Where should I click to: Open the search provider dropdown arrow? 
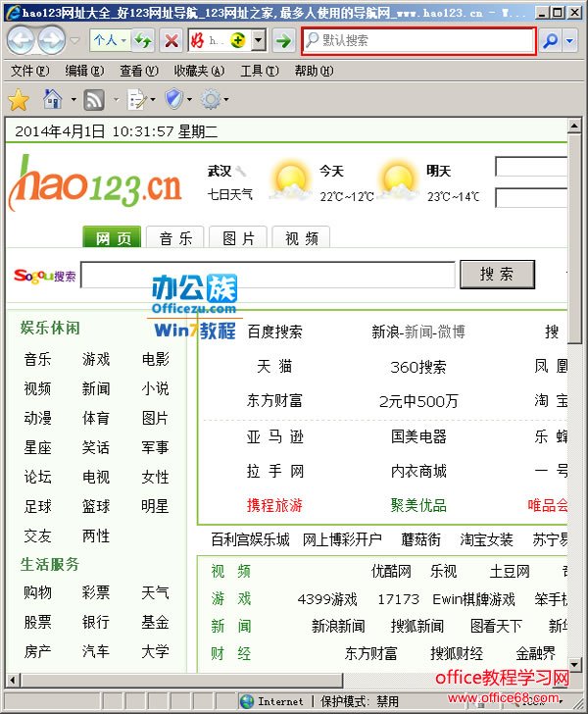(x=569, y=41)
